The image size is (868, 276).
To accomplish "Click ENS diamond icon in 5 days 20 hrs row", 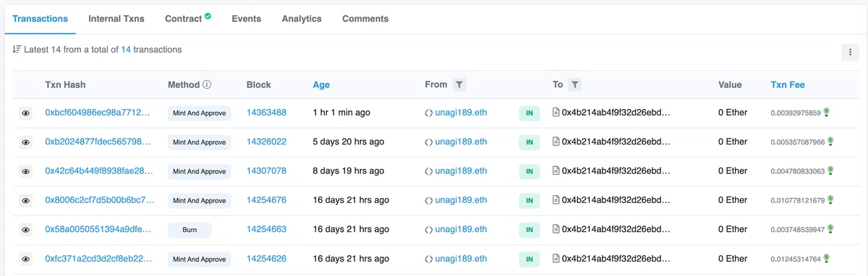I will click(x=429, y=142).
